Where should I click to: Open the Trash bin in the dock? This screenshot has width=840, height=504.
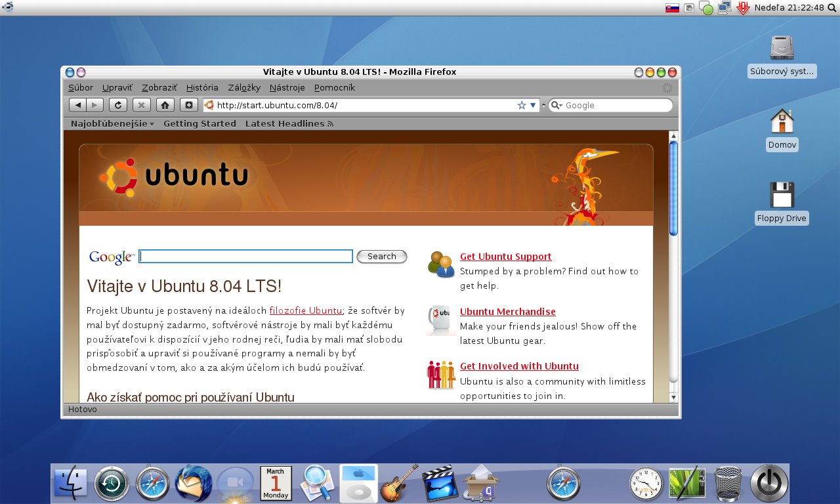[728, 484]
